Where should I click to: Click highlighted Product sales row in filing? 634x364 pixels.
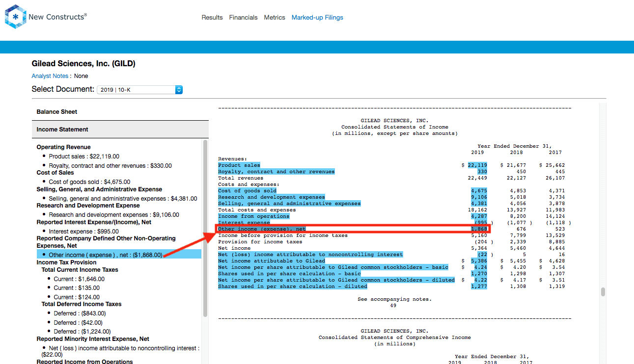(x=239, y=165)
